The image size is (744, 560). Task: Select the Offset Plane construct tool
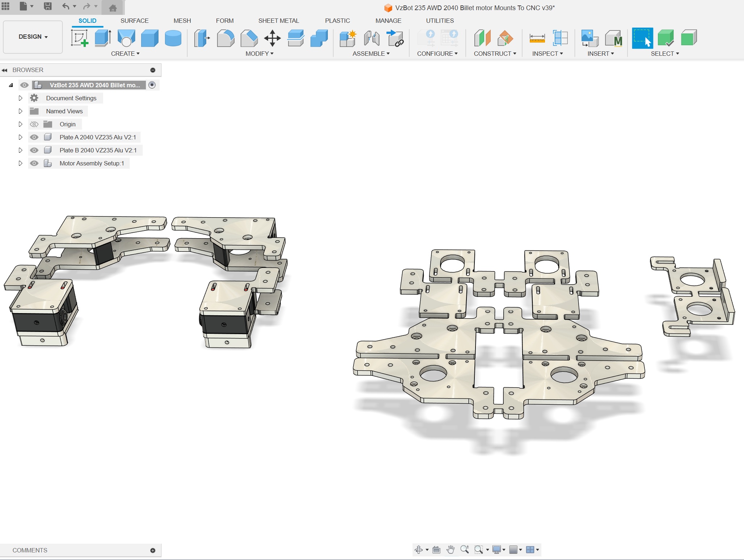click(x=482, y=38)
